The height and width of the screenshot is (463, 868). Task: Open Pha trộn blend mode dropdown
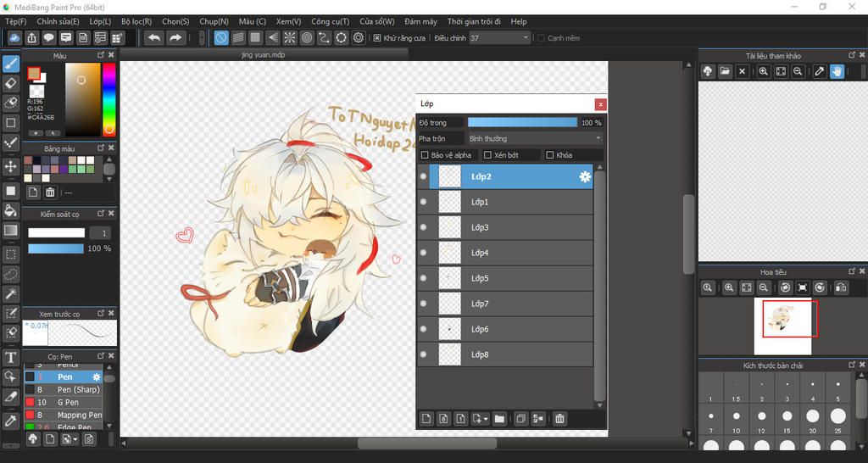point(536,138)
